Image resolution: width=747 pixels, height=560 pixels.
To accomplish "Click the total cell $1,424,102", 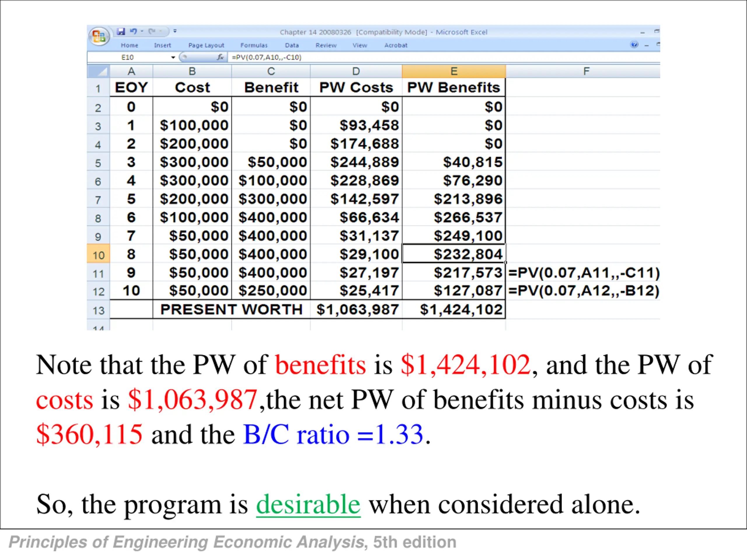I will pos(454,309).
